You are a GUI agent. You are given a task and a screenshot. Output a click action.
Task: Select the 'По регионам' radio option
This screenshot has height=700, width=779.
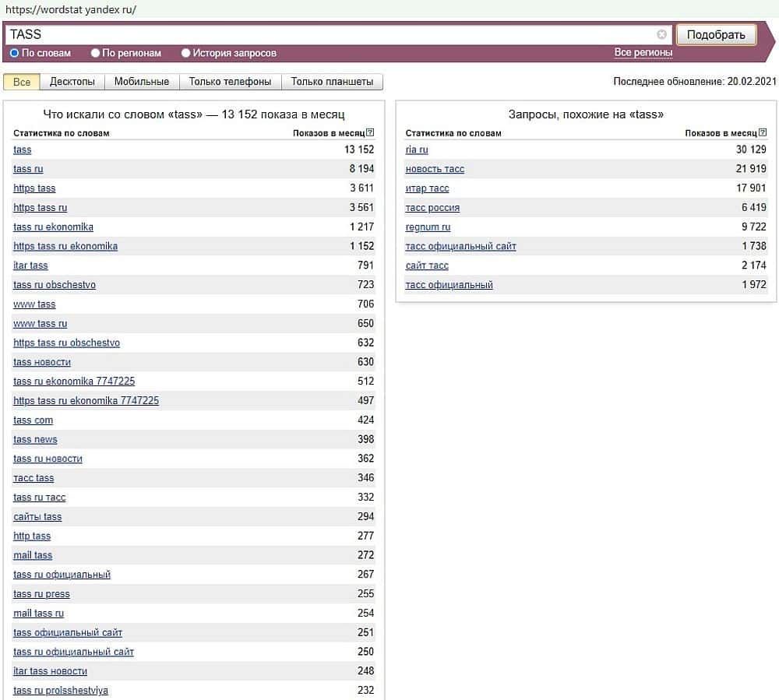tap(96, 53)
